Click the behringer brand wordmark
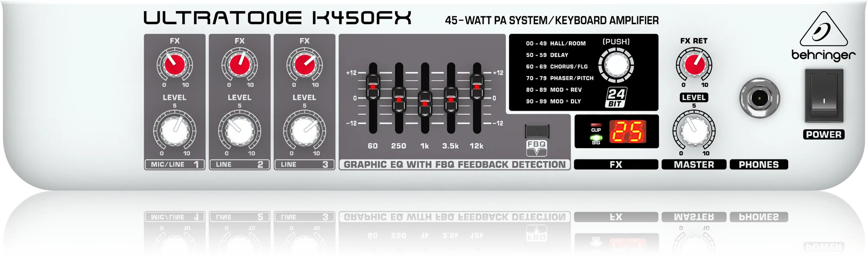This screenshot has height=257, width=868. (823, 55)
